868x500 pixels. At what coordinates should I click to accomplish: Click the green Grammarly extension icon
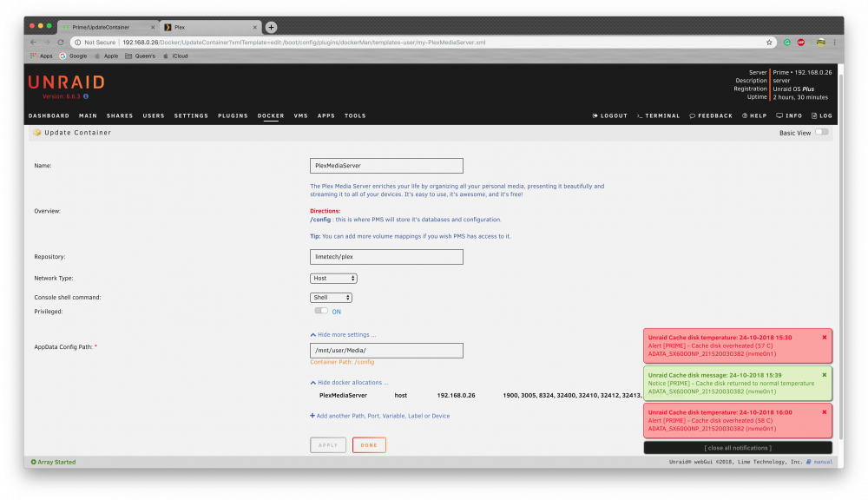pyautogui.click(x=786, y=42)
